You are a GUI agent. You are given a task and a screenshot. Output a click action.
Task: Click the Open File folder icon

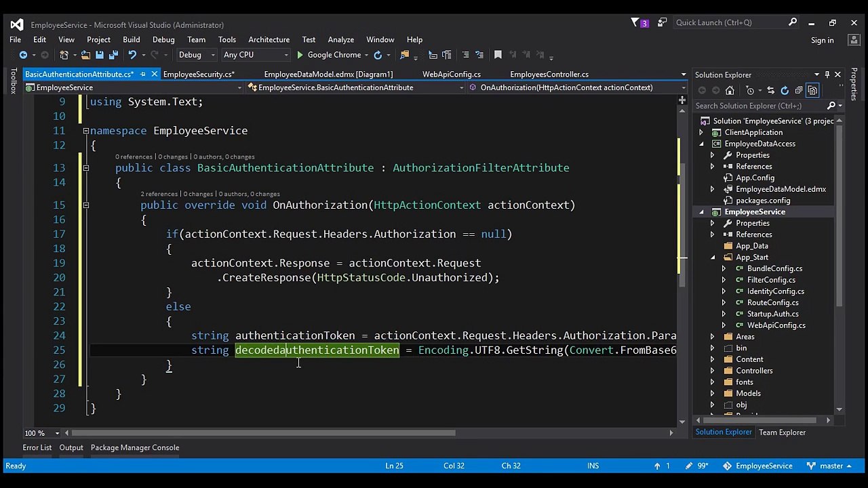tap(86, 55)
